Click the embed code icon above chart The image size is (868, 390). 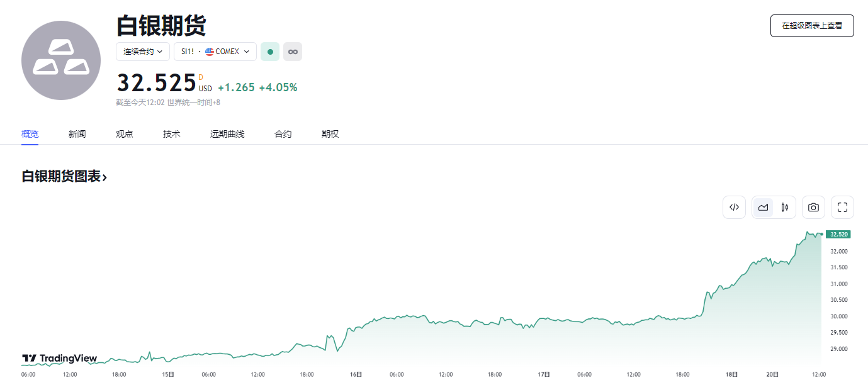coord(734,207)
